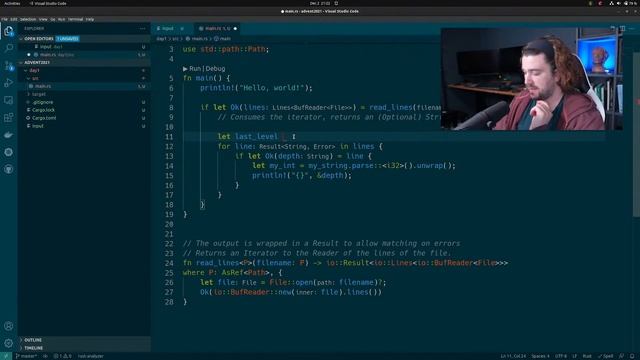Screen dimensions: 640x360
Task: Click the main.rs breadcrumb segment
Action: 197,39
